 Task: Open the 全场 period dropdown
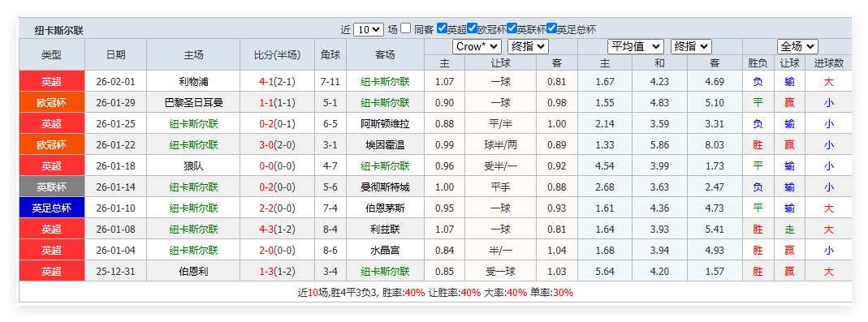tap(797, 46)
